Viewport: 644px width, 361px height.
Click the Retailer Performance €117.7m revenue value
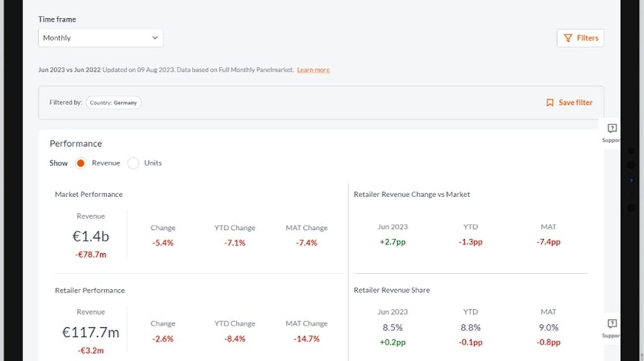point(91,333)
